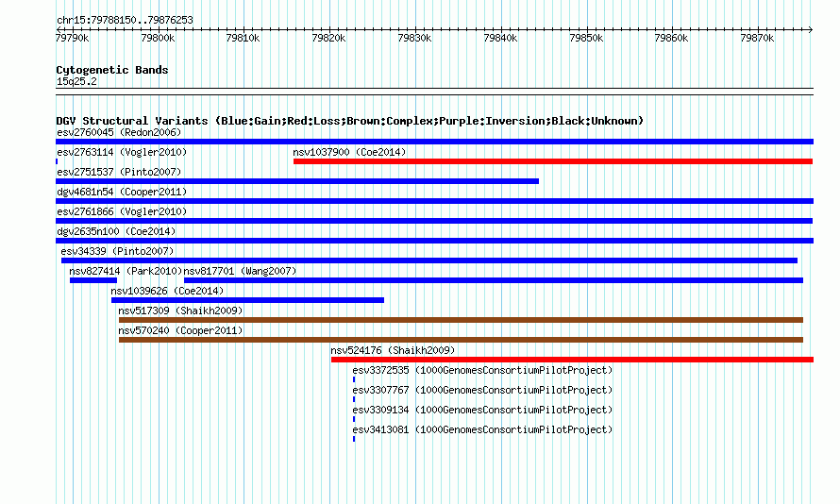
Task: Open esv3307767 (1000GenomesConsortiumPilotProject) label
Action: [482, 390]
